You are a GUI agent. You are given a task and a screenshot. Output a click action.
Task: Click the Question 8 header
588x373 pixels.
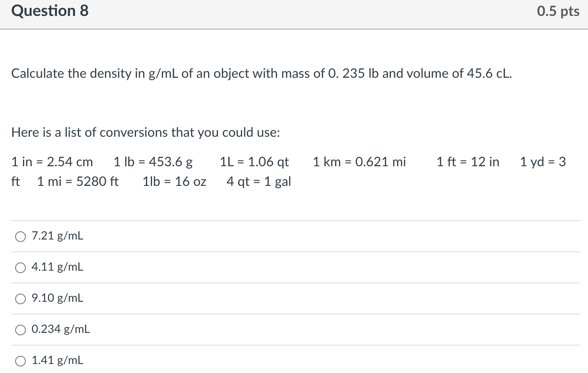(x=49, y=11)
